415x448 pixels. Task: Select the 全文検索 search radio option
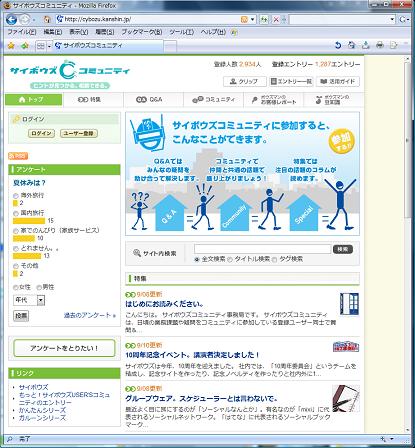(x=197, y=259)
